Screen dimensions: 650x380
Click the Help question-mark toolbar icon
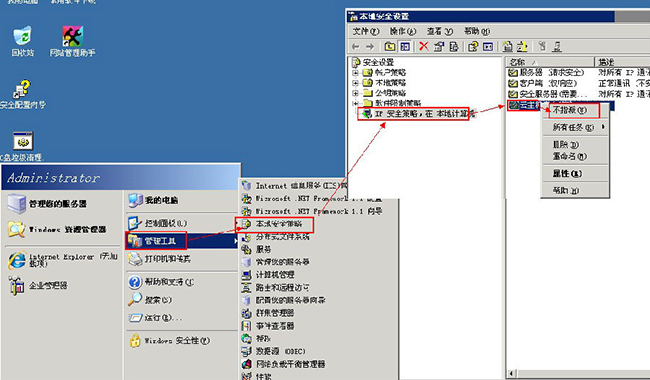pos(473,47)
